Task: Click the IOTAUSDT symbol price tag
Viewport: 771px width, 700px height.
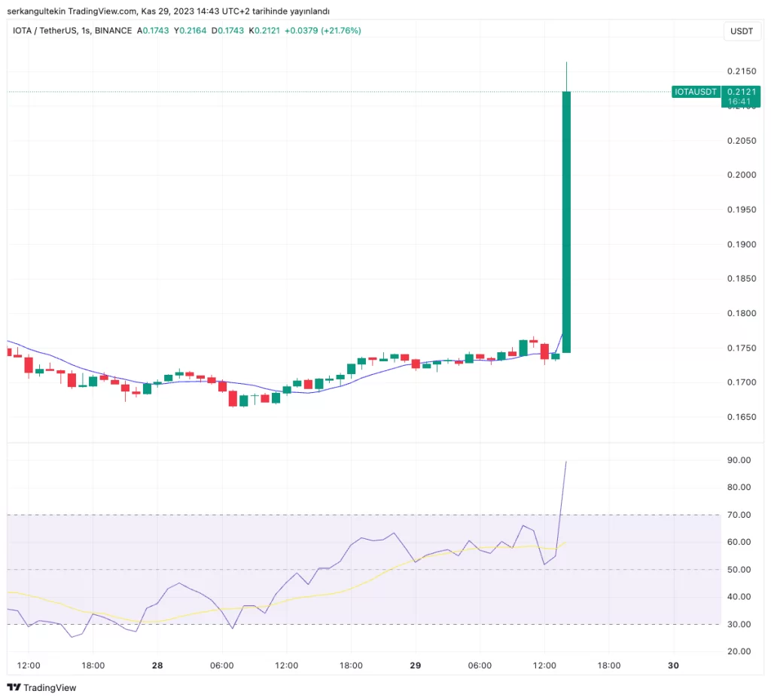Action: point(696,92)
